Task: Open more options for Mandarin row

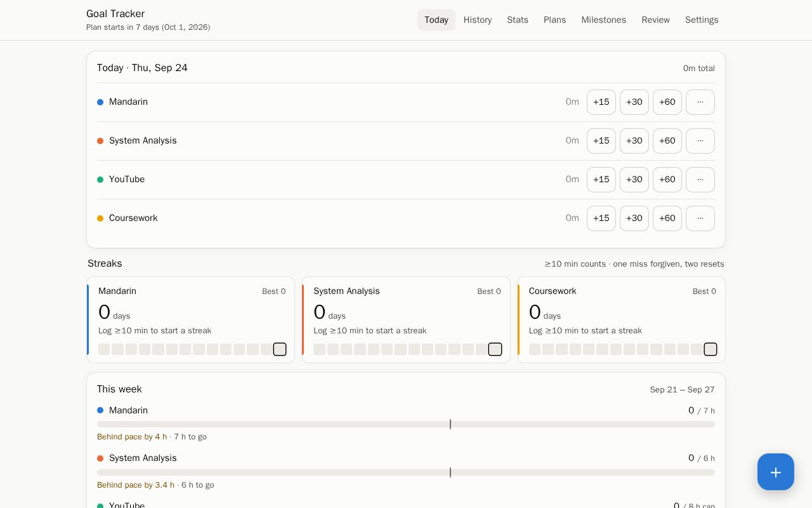Action: coord(700,102)
